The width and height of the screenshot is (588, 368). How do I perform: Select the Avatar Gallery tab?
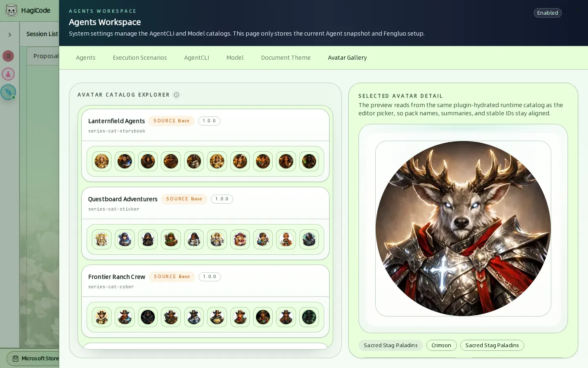[347, 58]
